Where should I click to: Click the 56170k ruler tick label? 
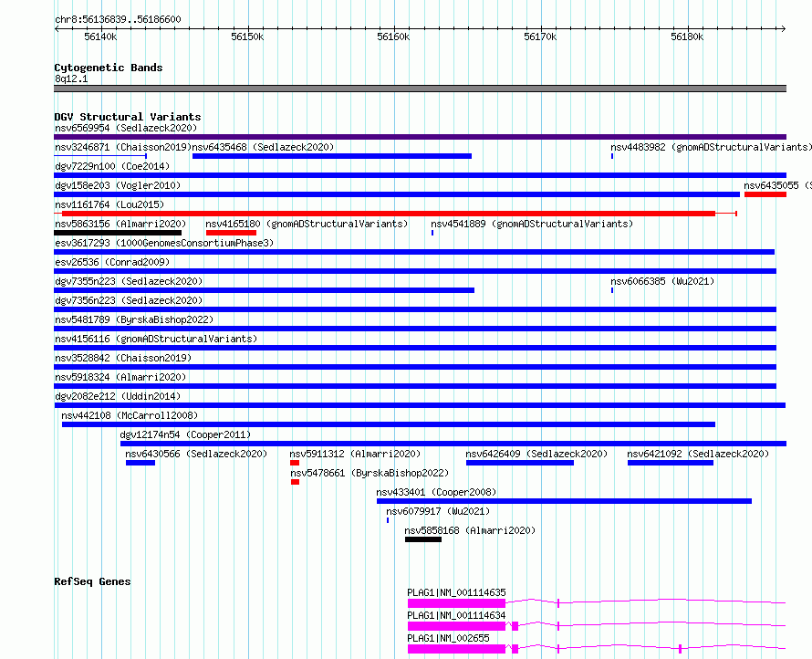click(540, 37)
